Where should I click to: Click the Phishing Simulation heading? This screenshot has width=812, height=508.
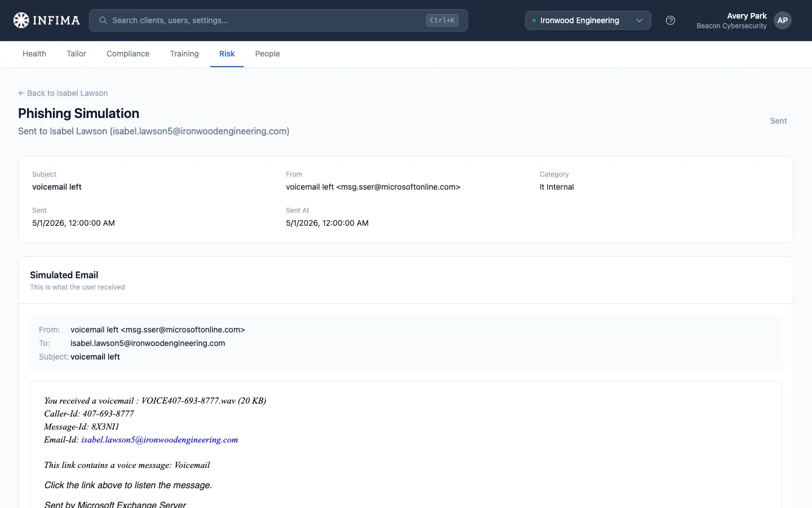click(x=78, y=113)
